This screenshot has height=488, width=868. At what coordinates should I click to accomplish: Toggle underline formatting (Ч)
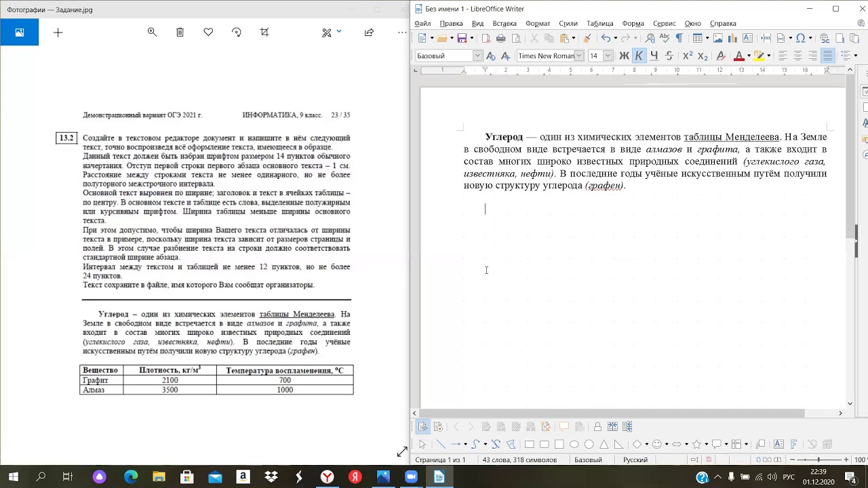pos(654,56)
